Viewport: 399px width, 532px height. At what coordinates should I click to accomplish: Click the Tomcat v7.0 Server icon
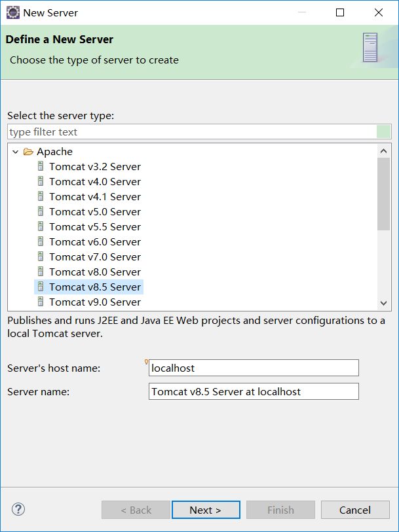[x=41, y=257]
